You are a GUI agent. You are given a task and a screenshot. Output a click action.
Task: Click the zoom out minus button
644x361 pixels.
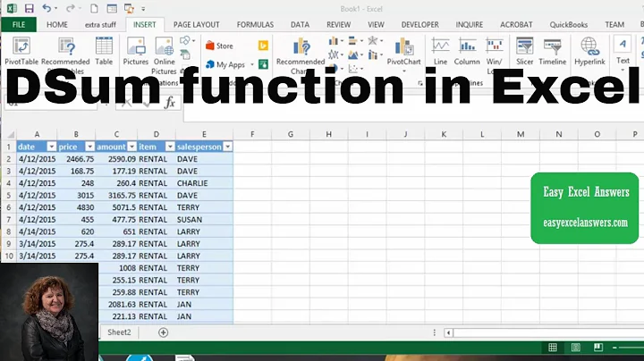[614, 348]
